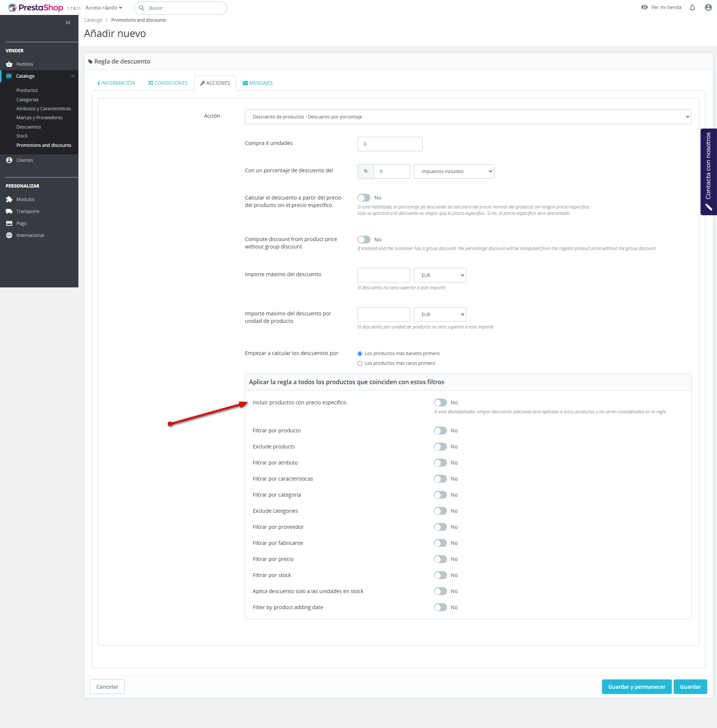Expand Acceso rápido menu
Image resolution: width=717 pixels, height=728 pixels.
click(103, 8)
